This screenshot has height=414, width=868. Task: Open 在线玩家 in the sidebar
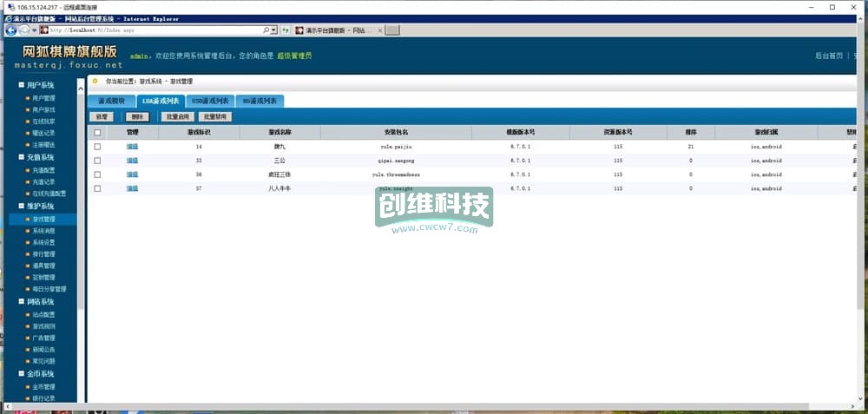point(43,122)
